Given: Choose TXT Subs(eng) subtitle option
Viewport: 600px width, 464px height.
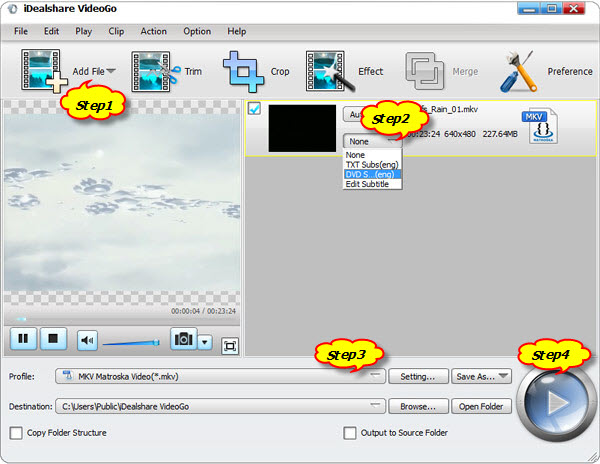Looking at the screenshot, I should click(x=372, y=165).
